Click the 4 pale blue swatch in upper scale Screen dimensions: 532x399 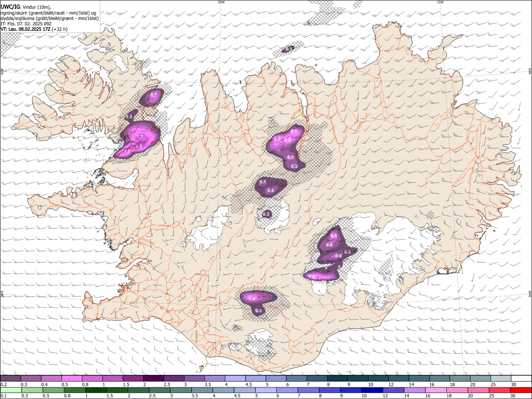pyautogui.click(x=235, y=378)
